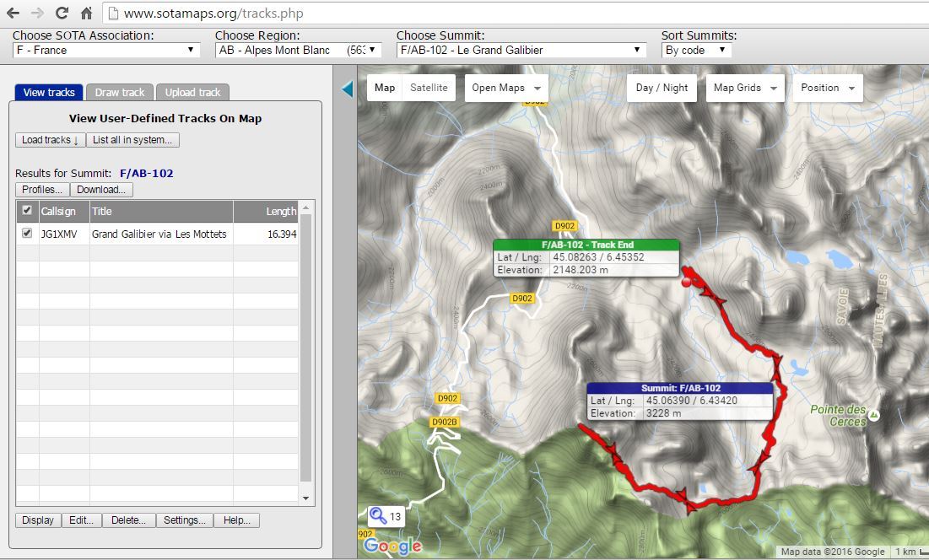Click the tracks list vertical scrollbar thumb

(x=305, y=348)
